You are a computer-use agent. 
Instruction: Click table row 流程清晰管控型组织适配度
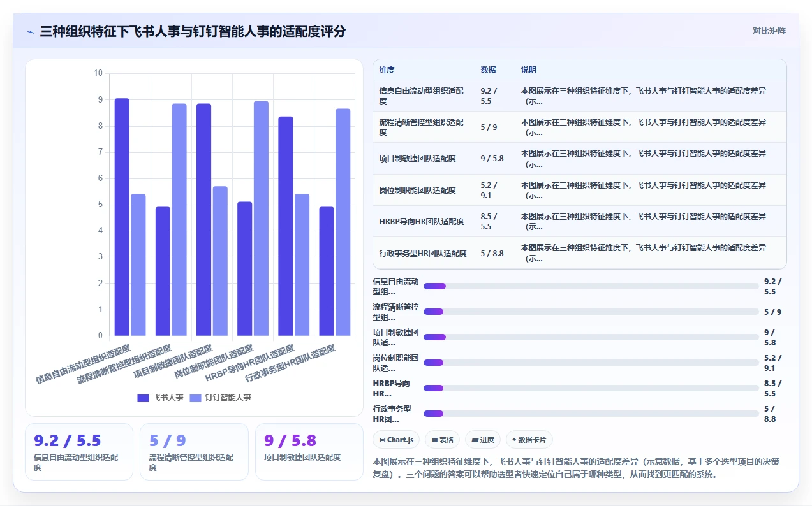pyautogui.click(x=580, y=127)
